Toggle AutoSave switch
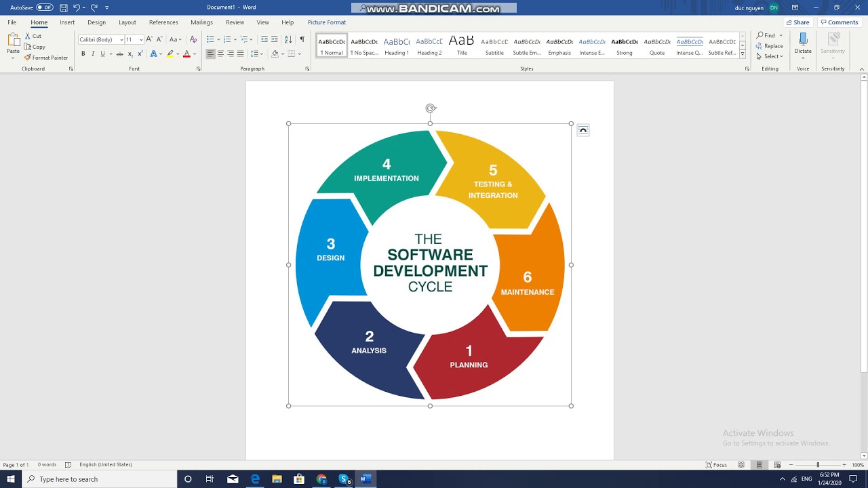The width and height of the screenshot is (868, 488). (x=45, y=7)
